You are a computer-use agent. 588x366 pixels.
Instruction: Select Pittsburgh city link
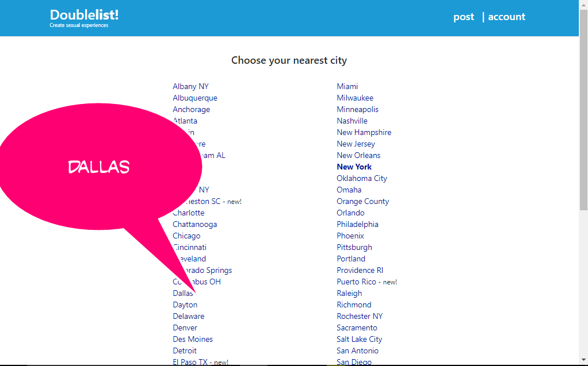pos(354,247)
